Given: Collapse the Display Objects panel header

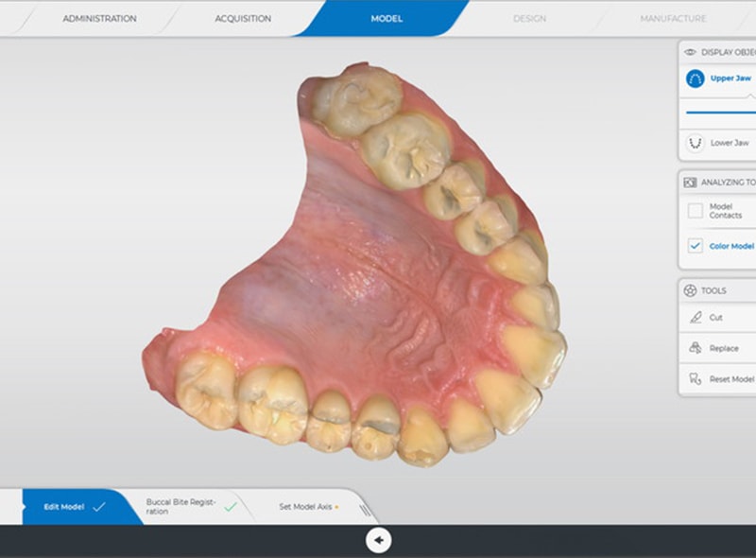Looking at the screenshot, I should pyautogui.click(x=726, y=52).
